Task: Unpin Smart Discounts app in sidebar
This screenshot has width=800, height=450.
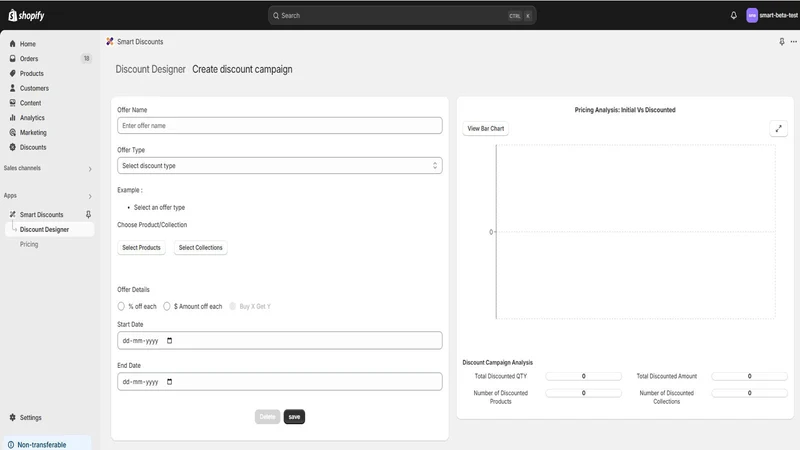Action: tap(88, 215)
